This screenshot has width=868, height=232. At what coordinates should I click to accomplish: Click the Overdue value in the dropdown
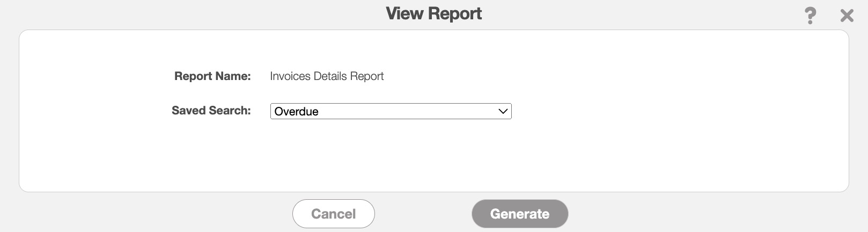tap(297, 112)
